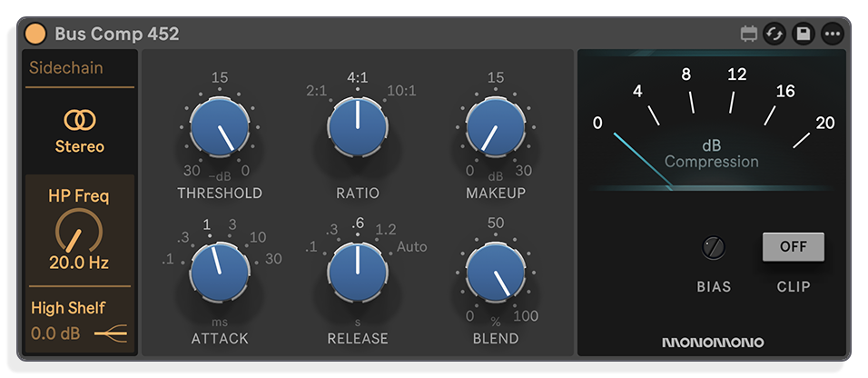Click the Makeup knob

coord(496,127)
